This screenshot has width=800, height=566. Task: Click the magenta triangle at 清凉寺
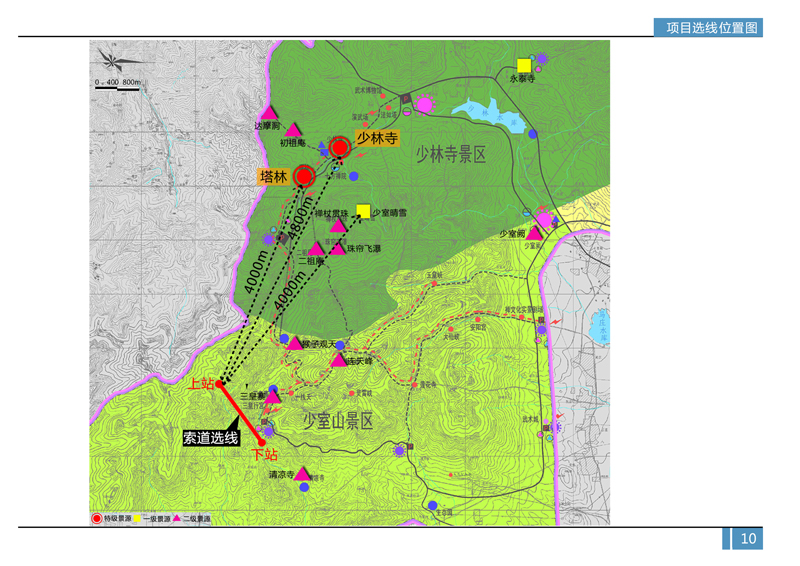click(302, 474)
